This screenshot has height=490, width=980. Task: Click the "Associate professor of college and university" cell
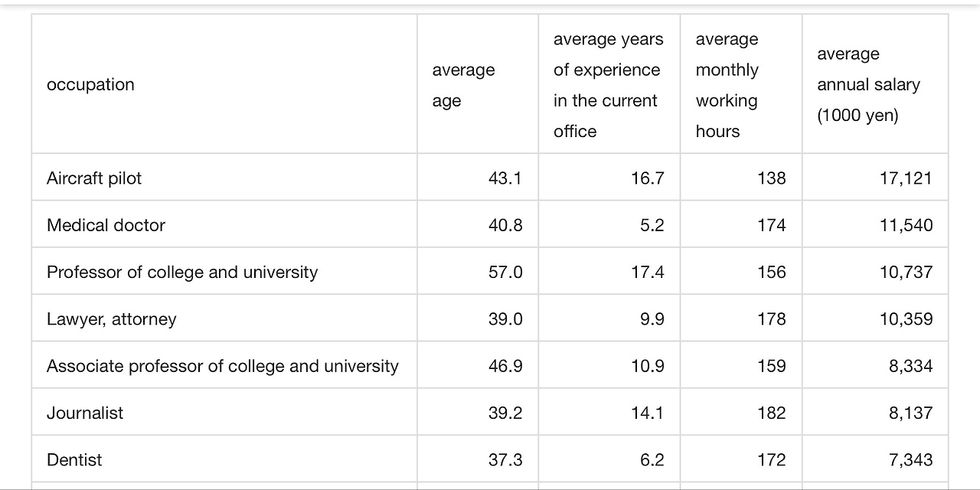coord(223,366)
